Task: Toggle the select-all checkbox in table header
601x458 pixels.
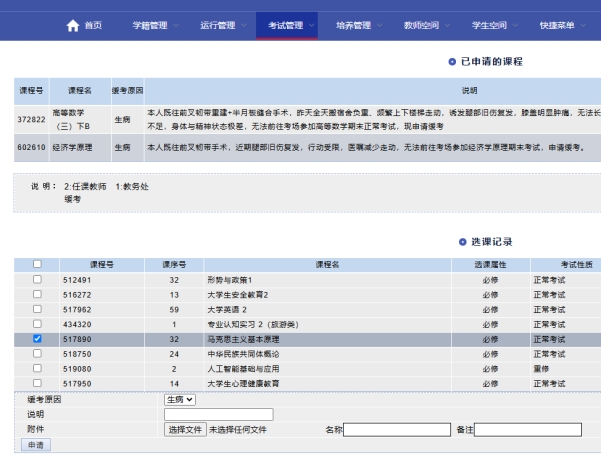Action: click(x=37, y=264)
